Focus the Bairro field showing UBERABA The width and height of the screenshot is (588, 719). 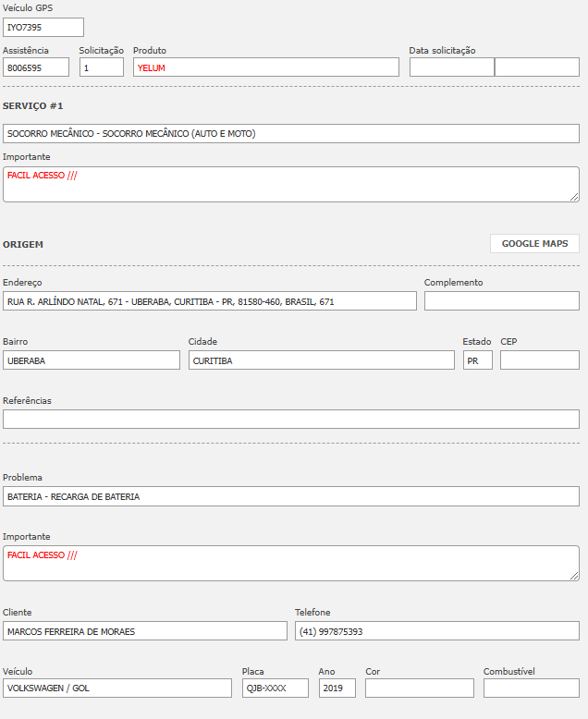point(92,360)
